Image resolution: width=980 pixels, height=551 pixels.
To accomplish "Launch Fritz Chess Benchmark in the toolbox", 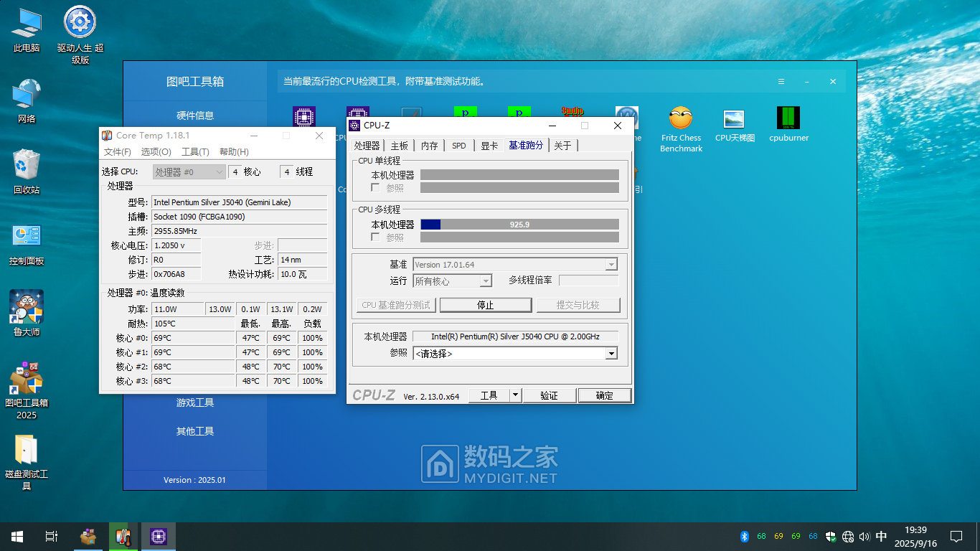I will tap(681, 130).
